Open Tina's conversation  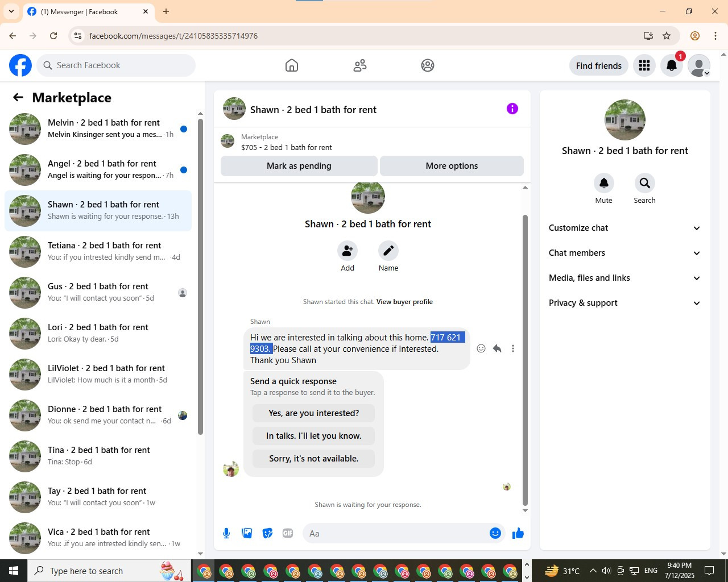(x=98, y=456)
